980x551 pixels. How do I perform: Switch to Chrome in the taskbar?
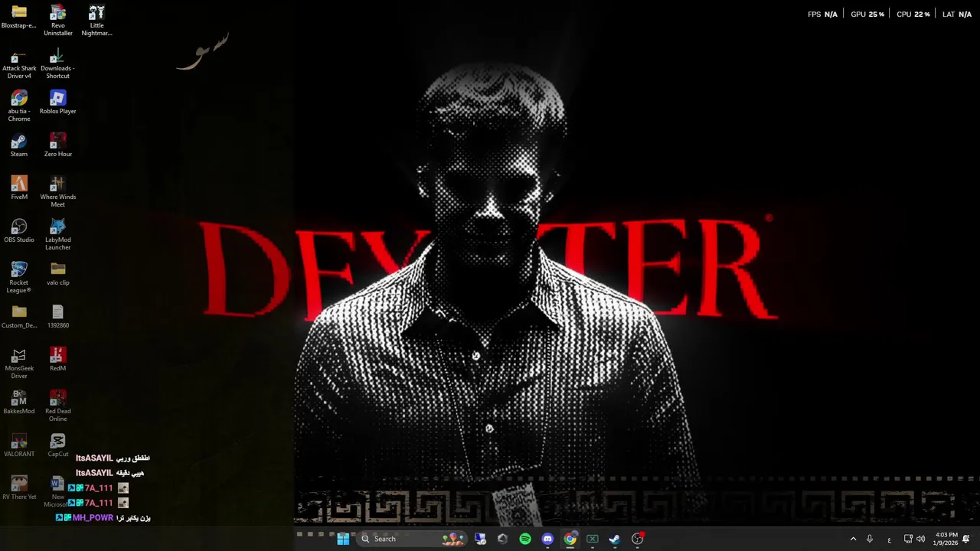[x=570, y=539]
